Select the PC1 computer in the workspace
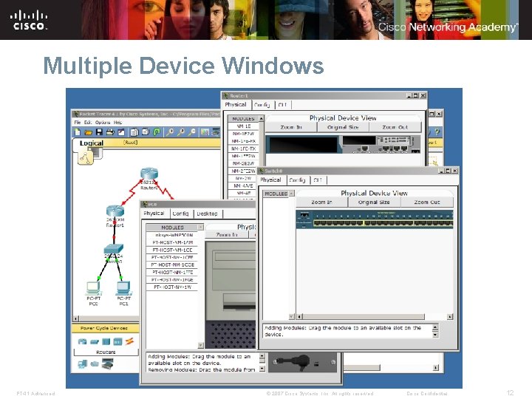 [123, 288]
